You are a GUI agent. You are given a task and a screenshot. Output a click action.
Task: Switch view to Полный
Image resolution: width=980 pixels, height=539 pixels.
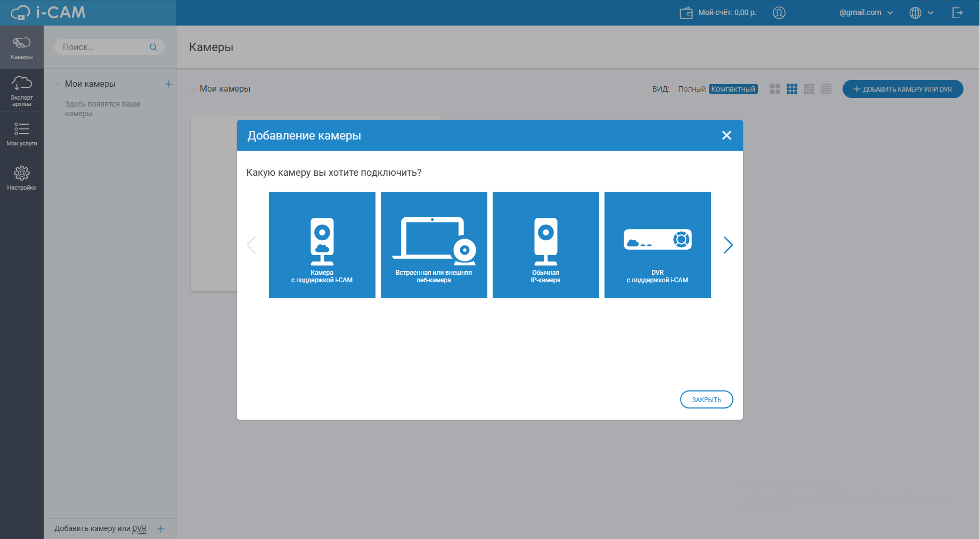coord(692,89)
